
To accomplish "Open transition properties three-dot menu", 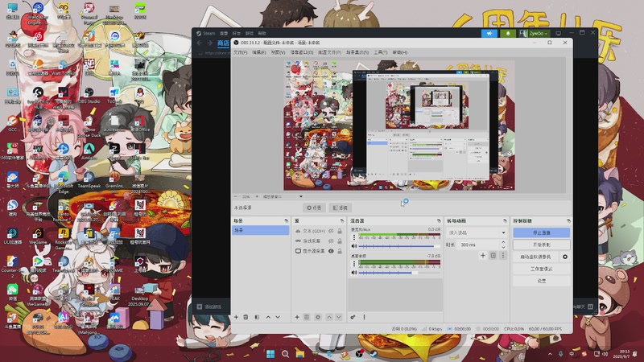I will click(503, 255).
